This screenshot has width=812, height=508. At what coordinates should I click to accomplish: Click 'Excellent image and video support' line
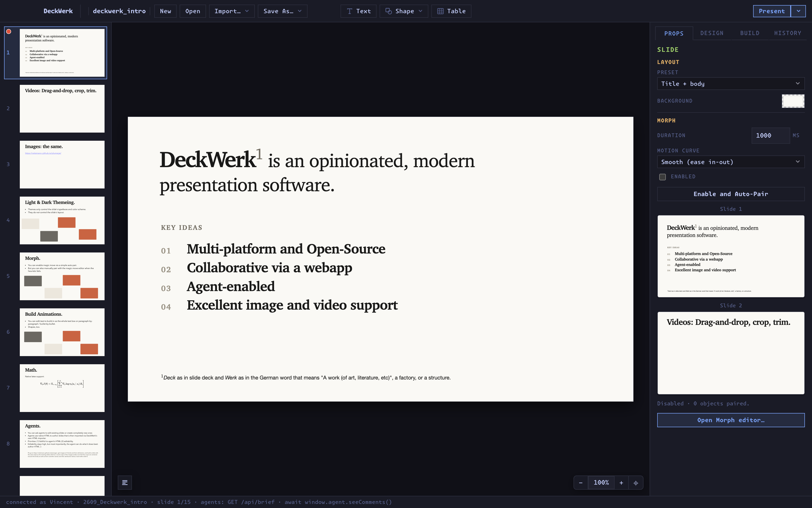pyautogui.click(x=292, y=305)
